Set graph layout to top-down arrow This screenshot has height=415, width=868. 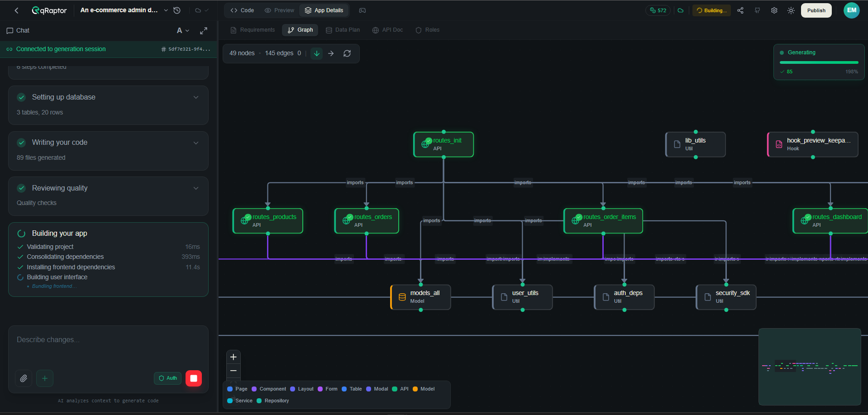coord(317,53)
